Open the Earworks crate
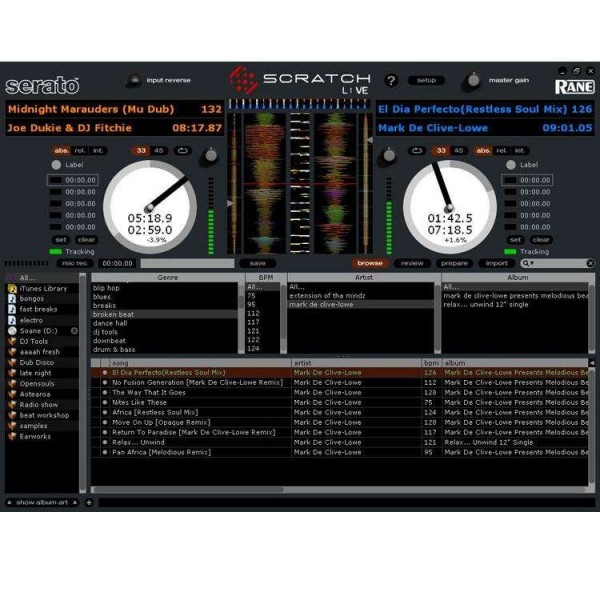600x600 pixels. (x=42, y=436)
